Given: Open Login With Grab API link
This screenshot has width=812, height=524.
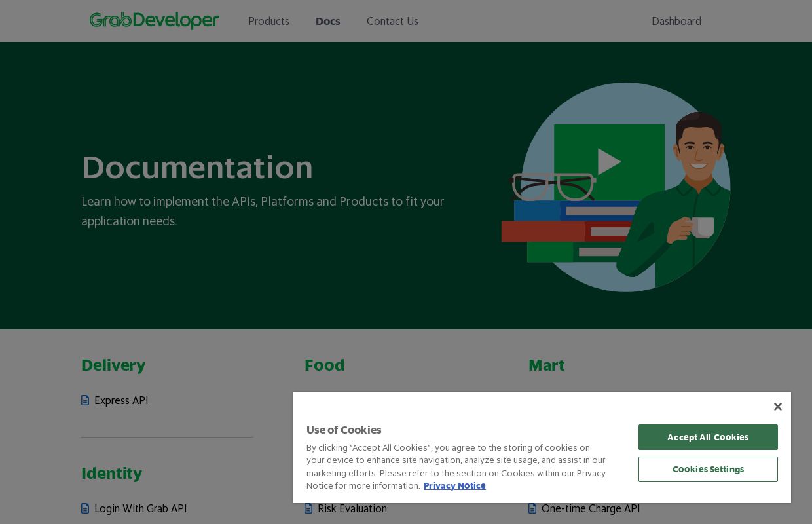Looking at the screenshot, I should coord(141,508).
